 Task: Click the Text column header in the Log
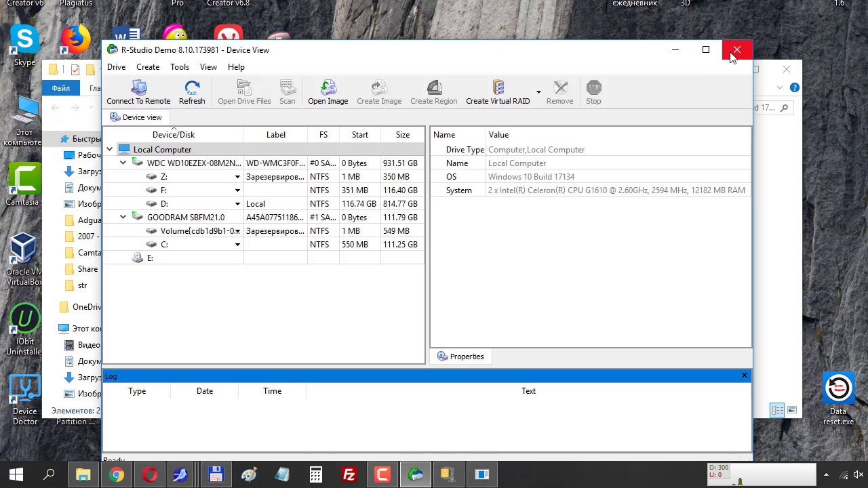[528, 391]
